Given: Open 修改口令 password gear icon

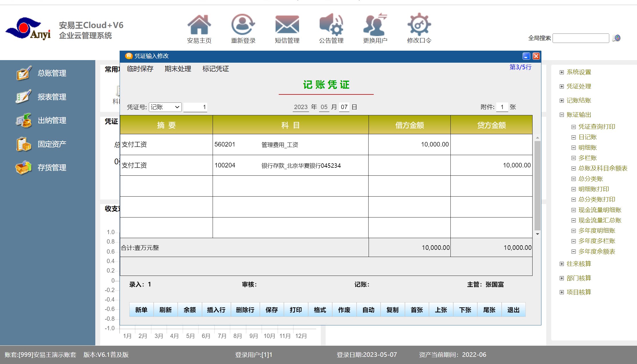Looking at the screenshot, I should [419, 25].
